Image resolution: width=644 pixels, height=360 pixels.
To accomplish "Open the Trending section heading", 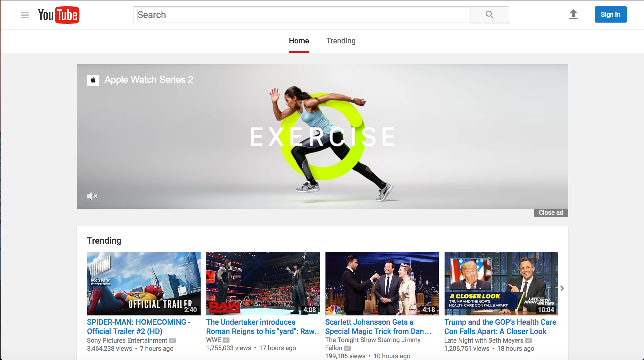I will (x=104, y=241).
